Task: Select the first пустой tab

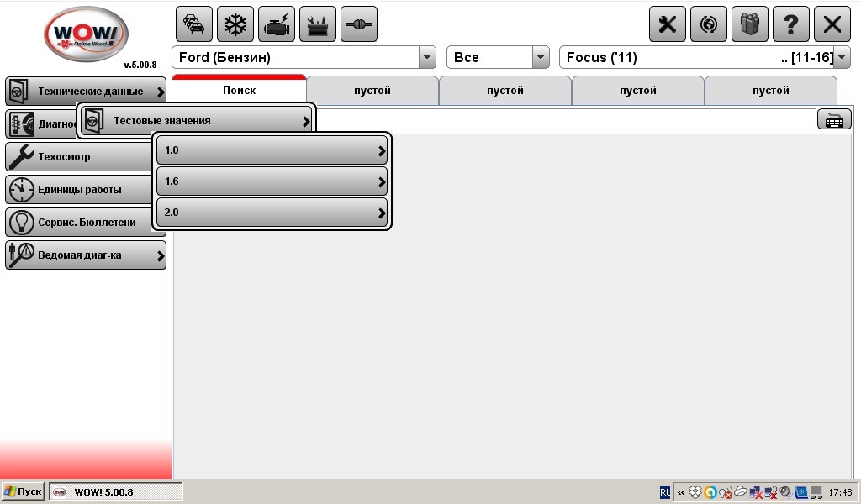Action: tap(372, 91)
